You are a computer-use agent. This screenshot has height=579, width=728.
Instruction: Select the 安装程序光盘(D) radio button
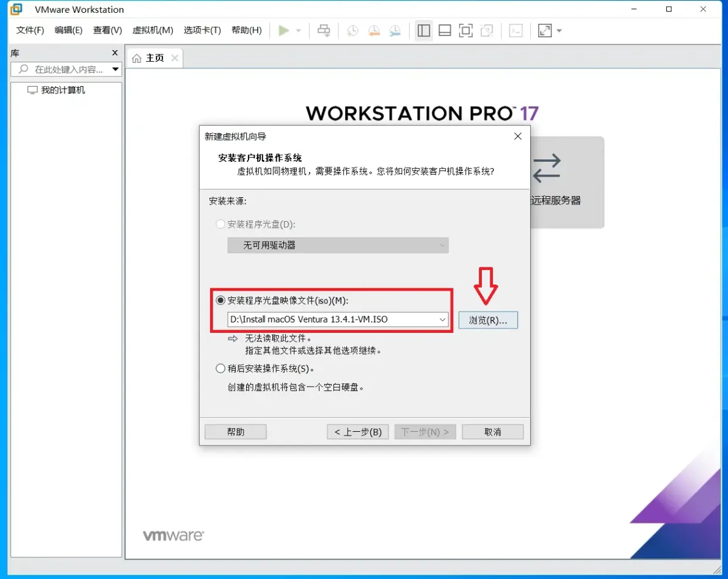(220, 224)
